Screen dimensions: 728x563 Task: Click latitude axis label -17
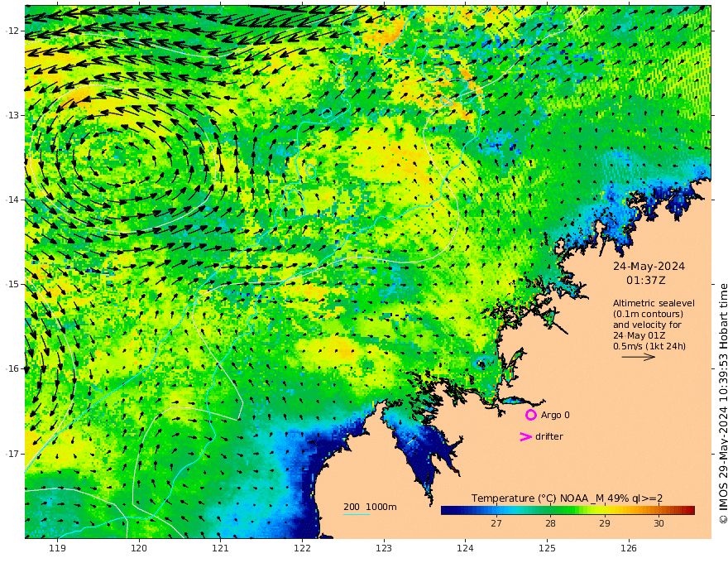point(13,454)
